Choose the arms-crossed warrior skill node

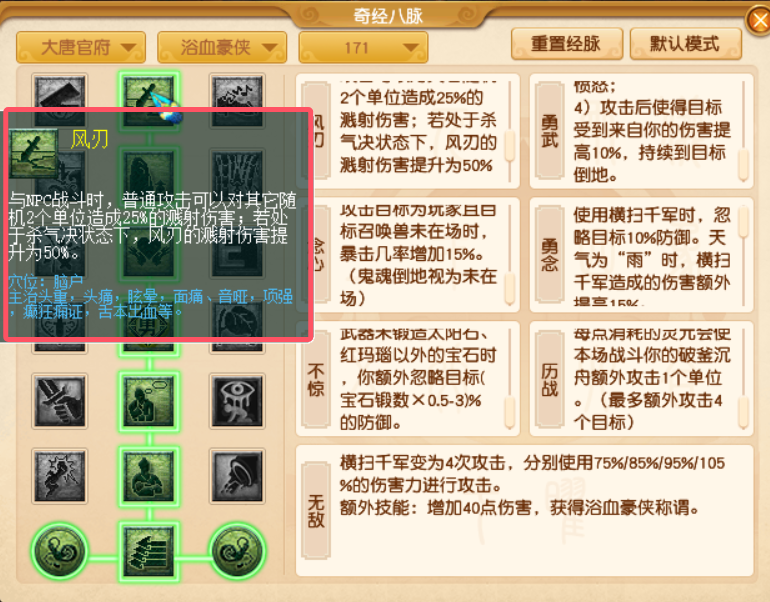pyautogui.click(x=148, y=476)
